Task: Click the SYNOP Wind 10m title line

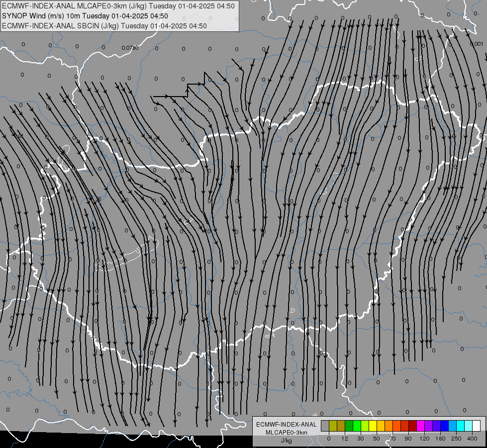Action: (85, 16)
